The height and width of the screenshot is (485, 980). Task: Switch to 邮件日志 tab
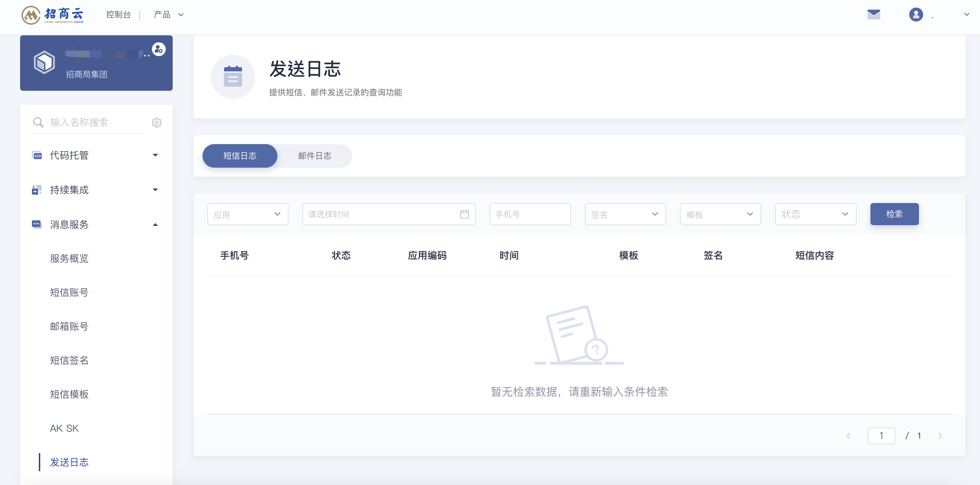click(315, 156)
